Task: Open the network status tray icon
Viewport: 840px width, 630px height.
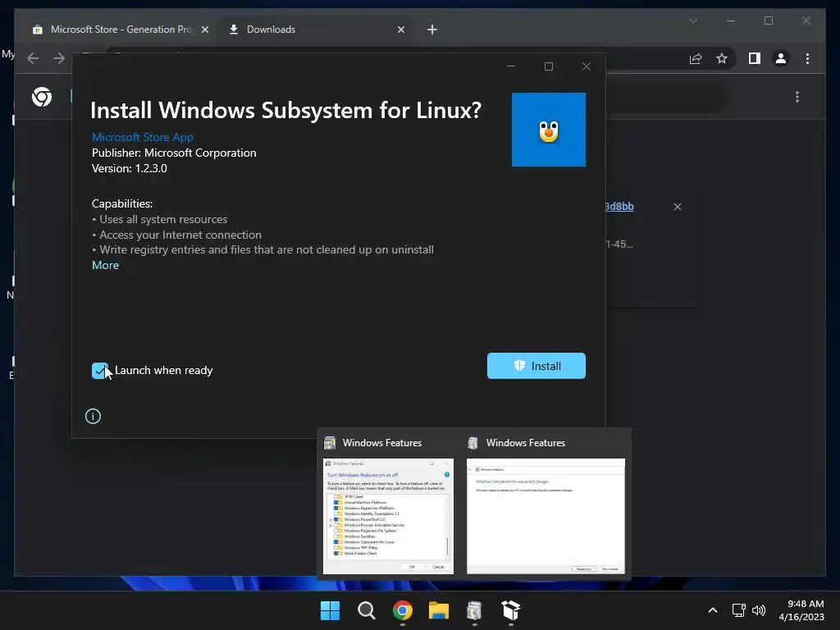Action: coord(739,610)
